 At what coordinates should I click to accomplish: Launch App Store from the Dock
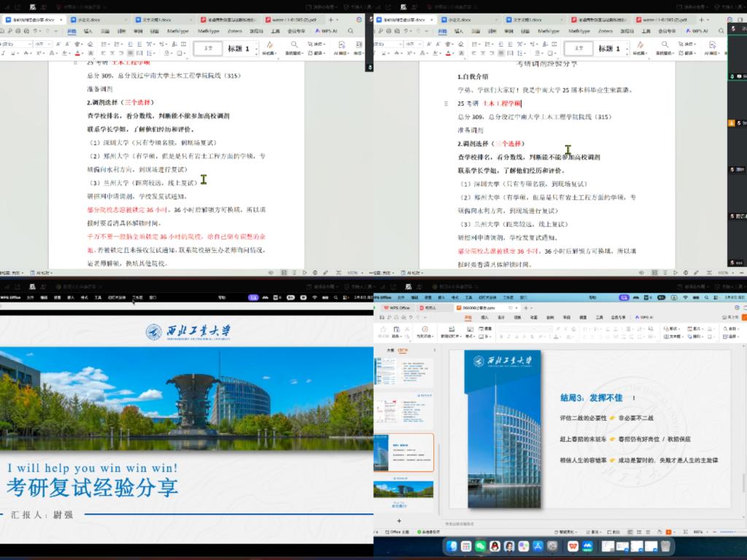coord(538,546)
